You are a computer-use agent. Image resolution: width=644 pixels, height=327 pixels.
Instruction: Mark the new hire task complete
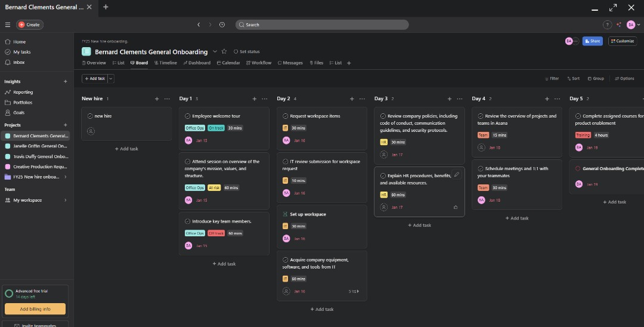[x=90, y=116]
